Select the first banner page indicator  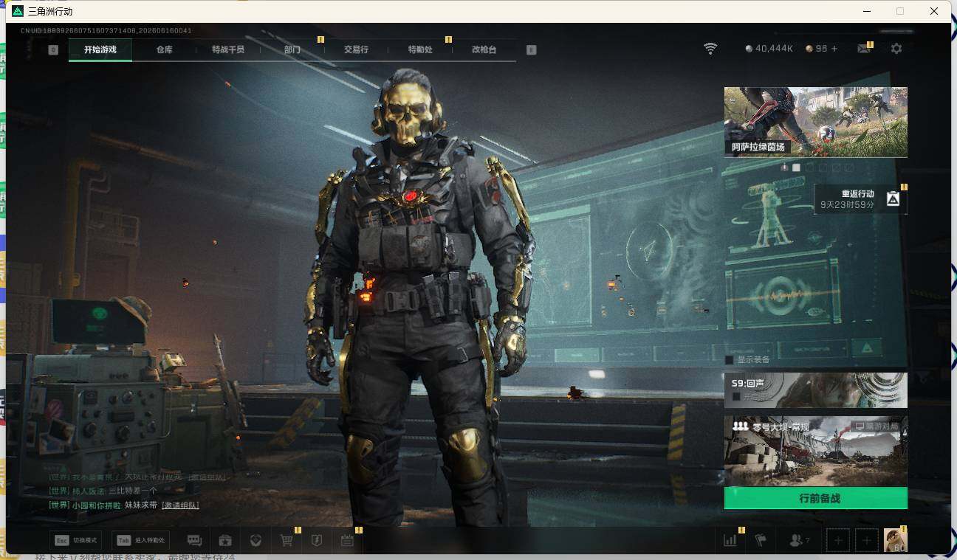tap(784, 167)
